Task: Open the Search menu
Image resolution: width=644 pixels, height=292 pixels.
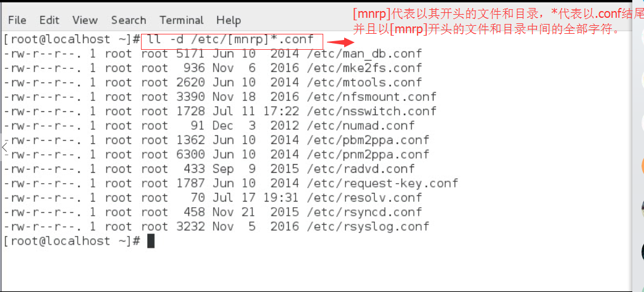Action: click(129, 20)
